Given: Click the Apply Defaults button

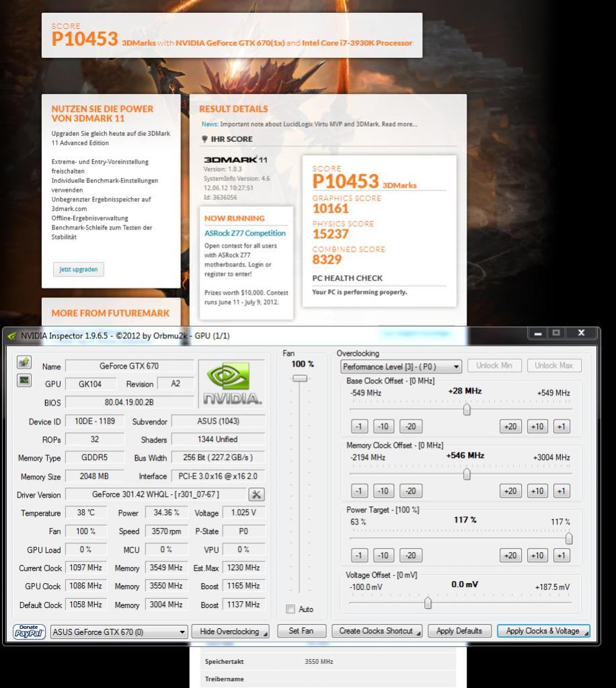Looking at the screenshot, I should coord(459,631).
